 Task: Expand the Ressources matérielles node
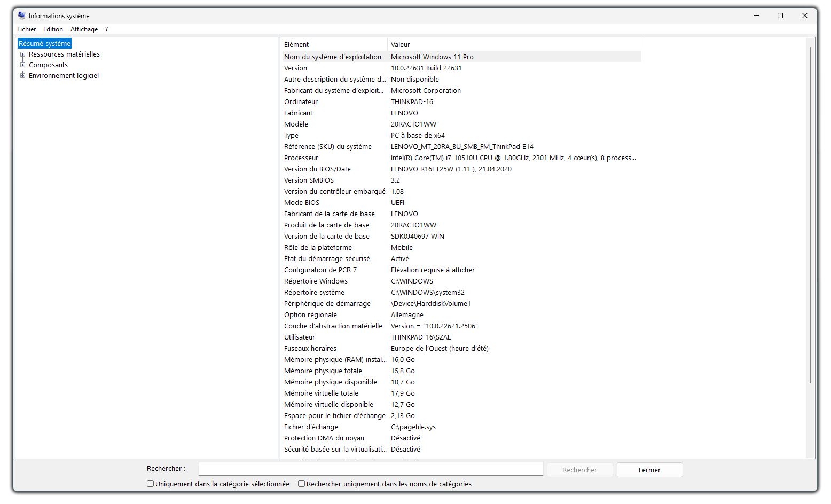[x=23, y=54]
